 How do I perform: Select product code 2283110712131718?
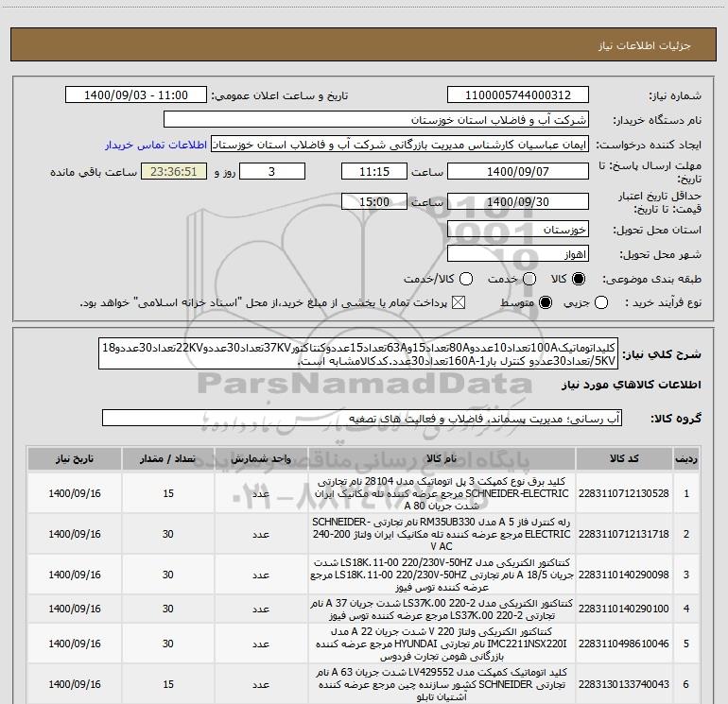624,534
